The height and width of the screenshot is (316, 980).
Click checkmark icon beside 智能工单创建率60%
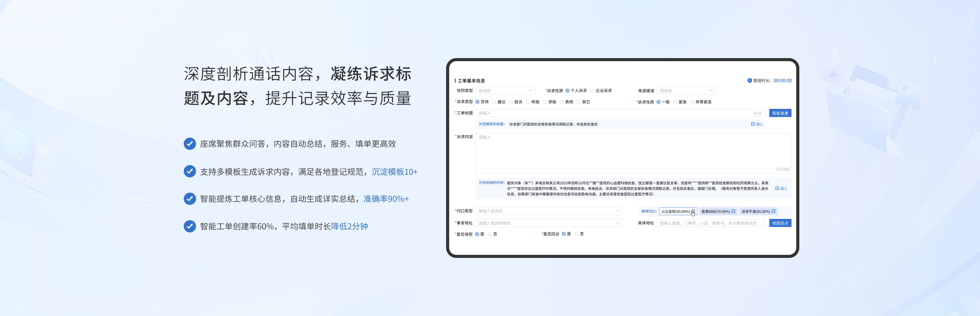click(x=189, y=226)
